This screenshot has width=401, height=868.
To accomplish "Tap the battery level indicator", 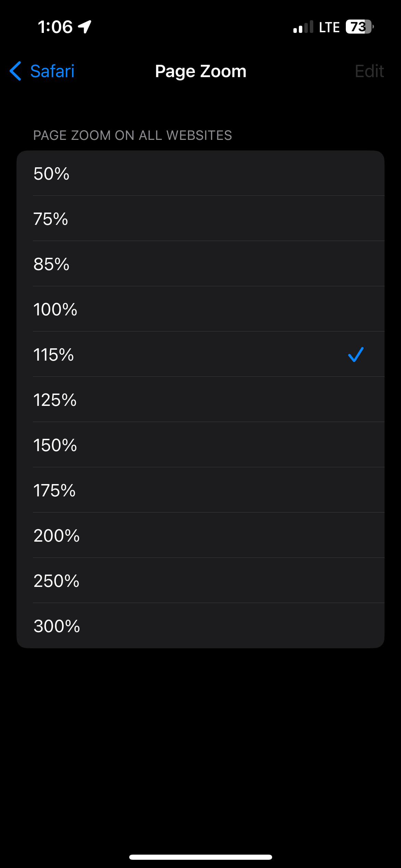I will click(360, 27).
